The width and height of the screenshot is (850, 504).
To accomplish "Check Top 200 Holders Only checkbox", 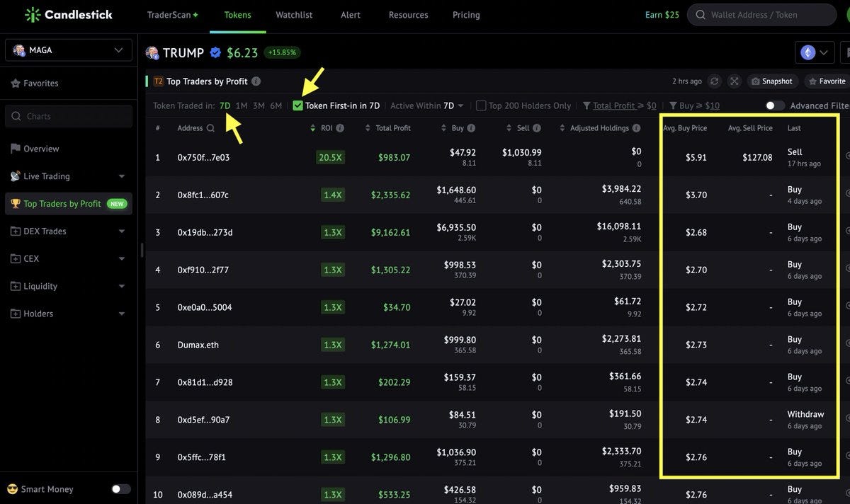I will click(x=481, y=105).
